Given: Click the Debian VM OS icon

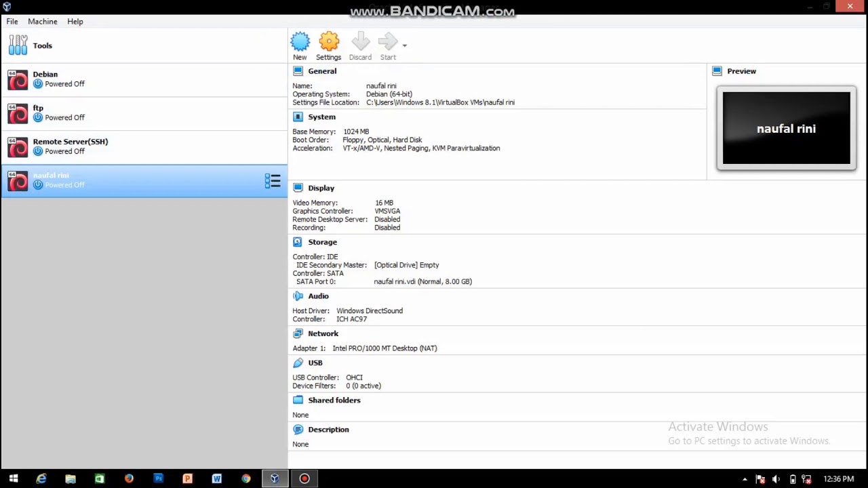Looking at the screenshot, I should 18,80.
